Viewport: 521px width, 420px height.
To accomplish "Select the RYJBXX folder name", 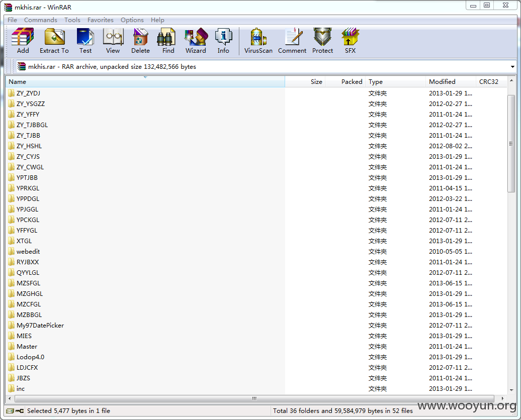I will (28, 262).
